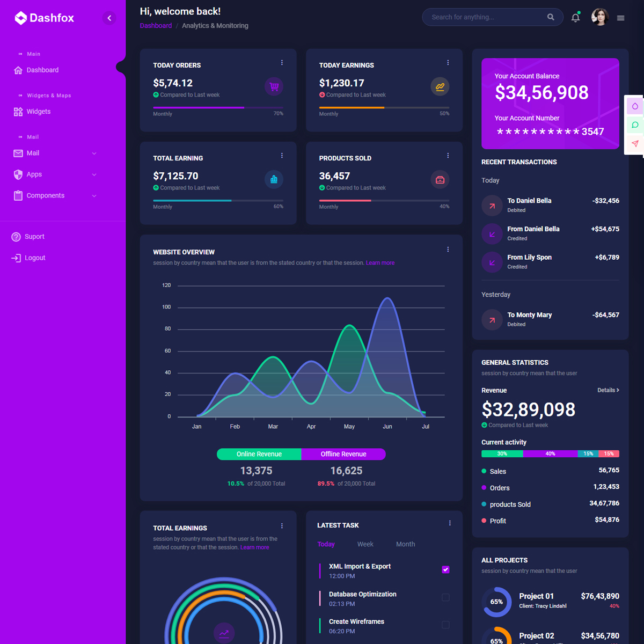Viewport: 644px width, 644px height.
Task: Click the Today Orders cart icon
Action: pos(274,86)
